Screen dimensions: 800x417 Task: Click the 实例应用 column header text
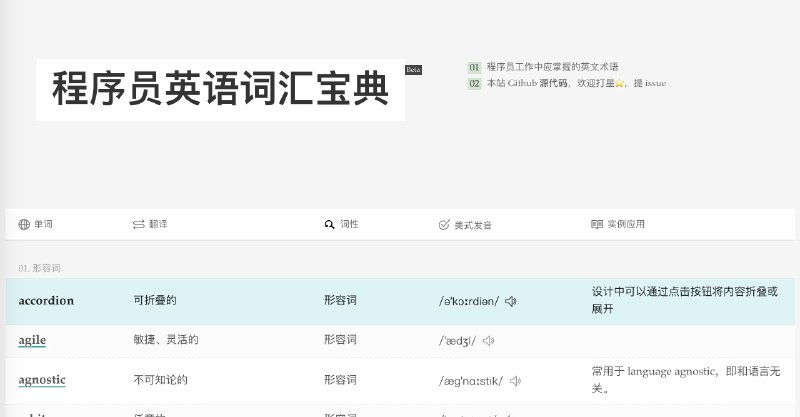coord(626,224)
